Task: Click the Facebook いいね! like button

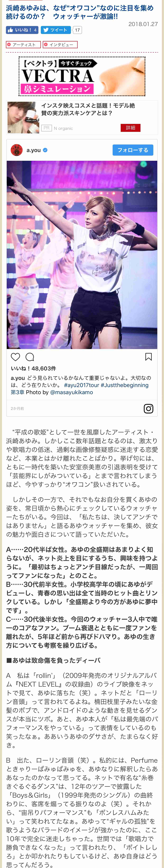Action: coord(22,30)
